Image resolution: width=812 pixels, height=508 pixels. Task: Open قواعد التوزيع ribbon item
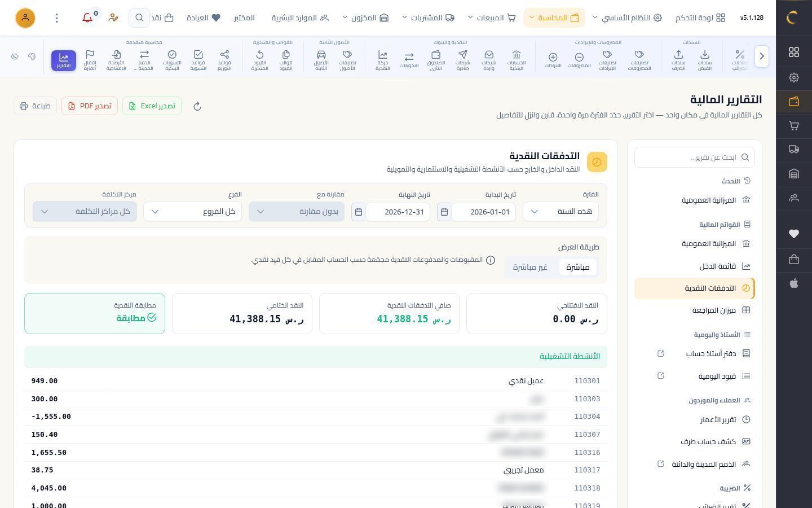point(224,60)
